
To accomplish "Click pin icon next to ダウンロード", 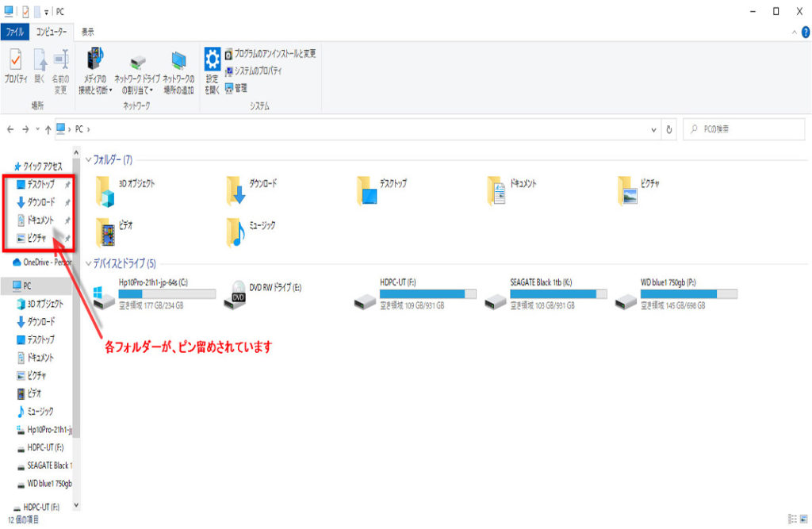I will 68,202.
